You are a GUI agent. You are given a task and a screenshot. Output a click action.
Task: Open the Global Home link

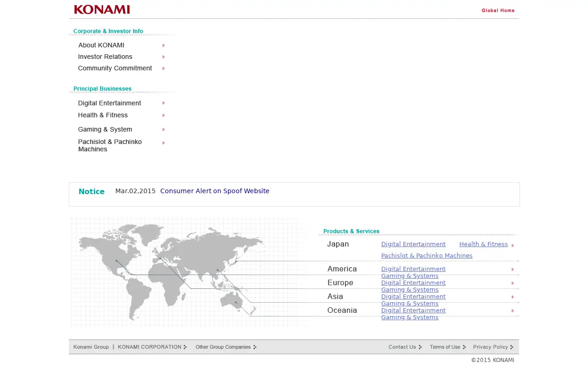click(x=498, y=11)
